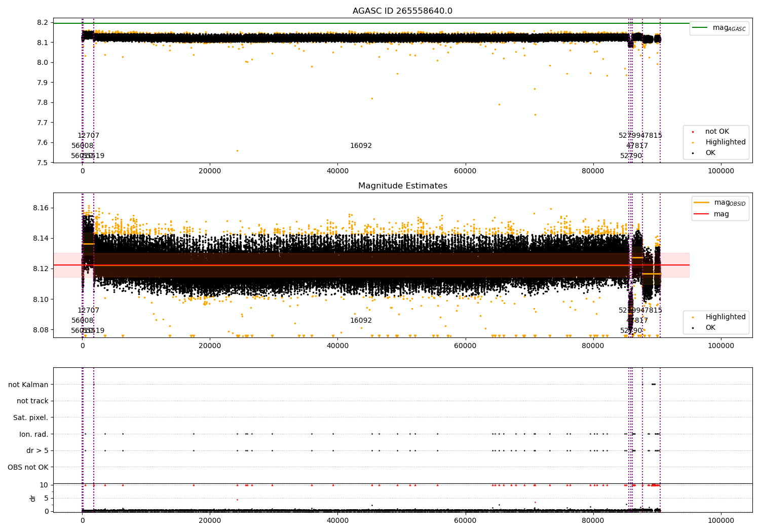Click x-axis tick '20000' under the bottom plot
This screenshot has width=760, height=532.
click(x=210, y=520)
